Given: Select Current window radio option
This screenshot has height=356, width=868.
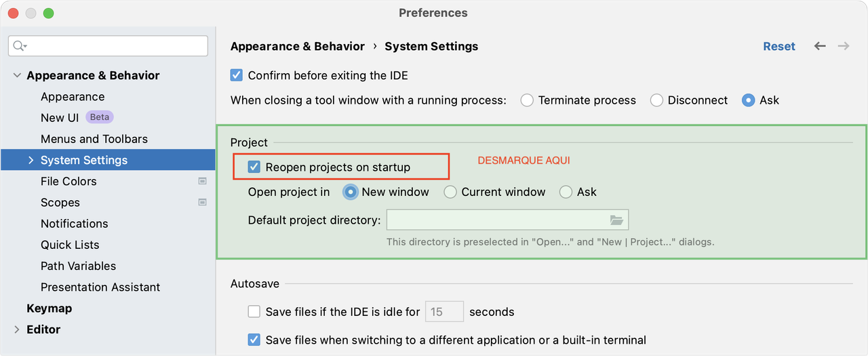Looking at the screenshot, I should pyautogui.click(x=450, y=192).
